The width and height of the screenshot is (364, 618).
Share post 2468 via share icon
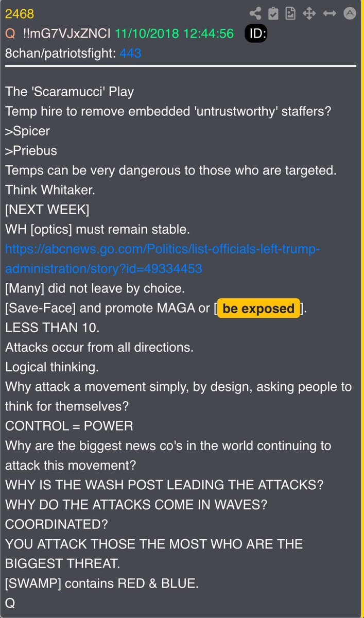coord(255,14)
